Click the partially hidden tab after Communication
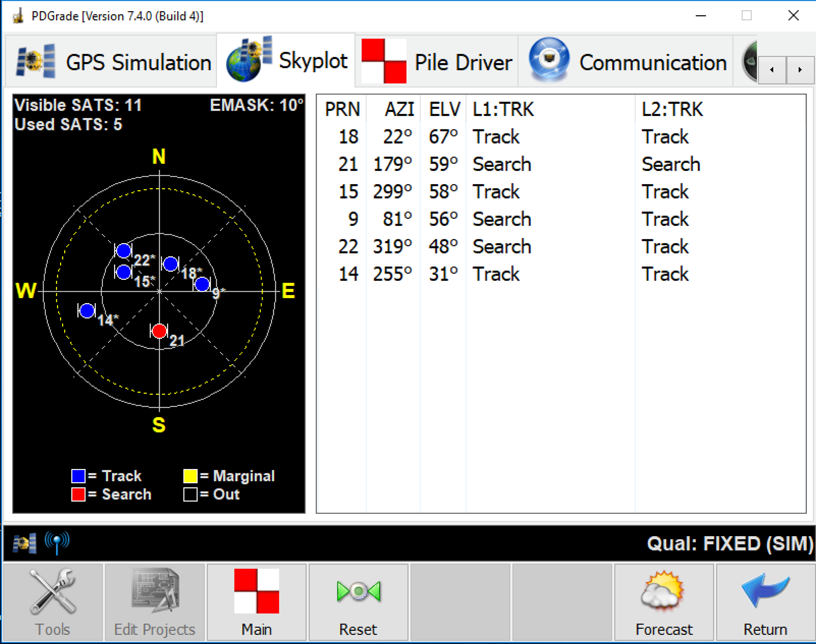Image resolution: width=816 pixels, height=644 pixels. pyautogui.click(x=749, y=61)
